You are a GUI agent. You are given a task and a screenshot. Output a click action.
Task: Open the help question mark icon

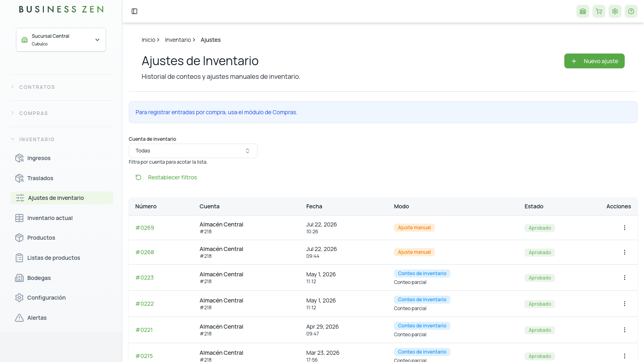(631, 11)
